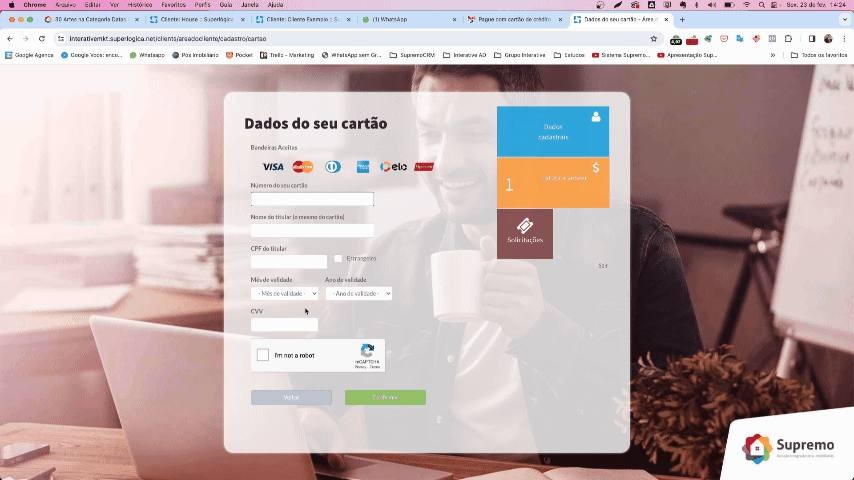
Task: Bookmark page with the star icon
Action: [x=654, y=39]
